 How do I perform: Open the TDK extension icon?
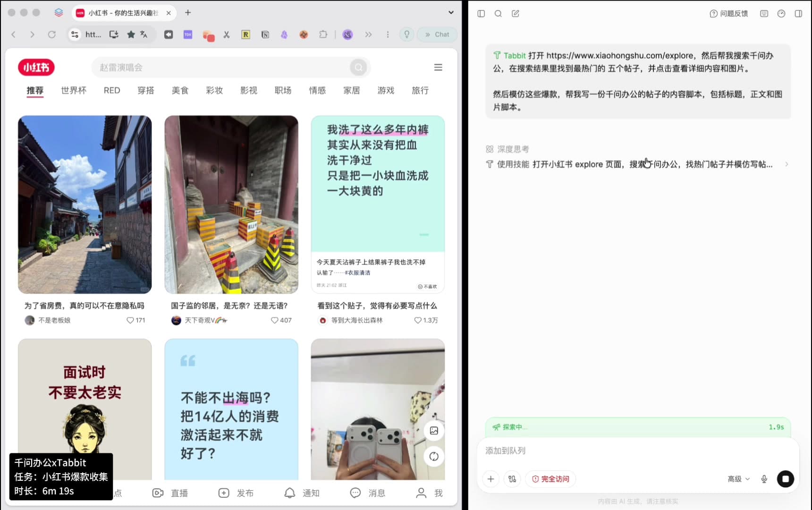188,34
